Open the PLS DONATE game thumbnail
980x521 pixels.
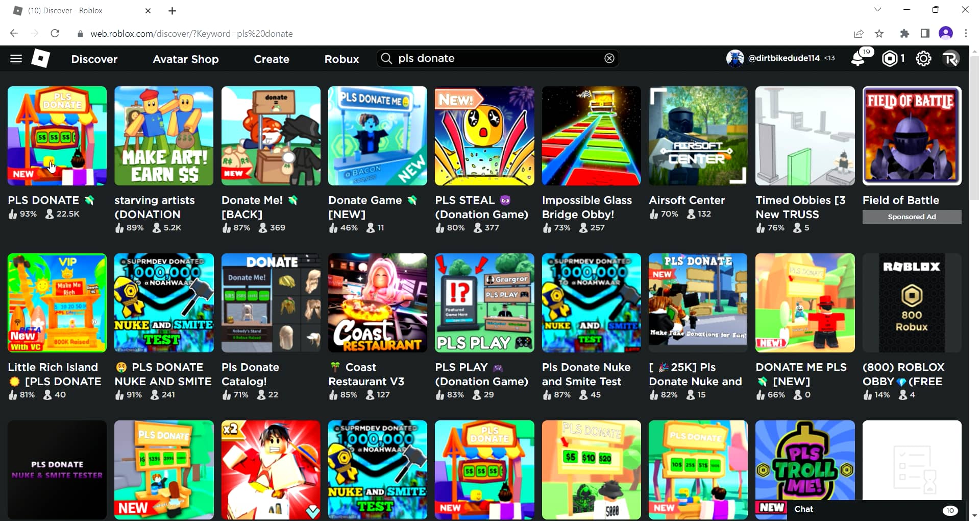tap(57, 136)
